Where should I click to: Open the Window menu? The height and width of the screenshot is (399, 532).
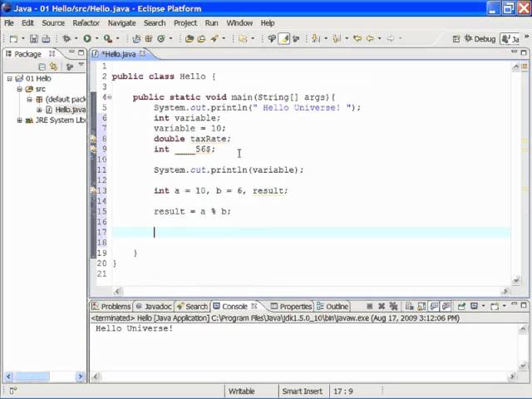click(239, 23)
